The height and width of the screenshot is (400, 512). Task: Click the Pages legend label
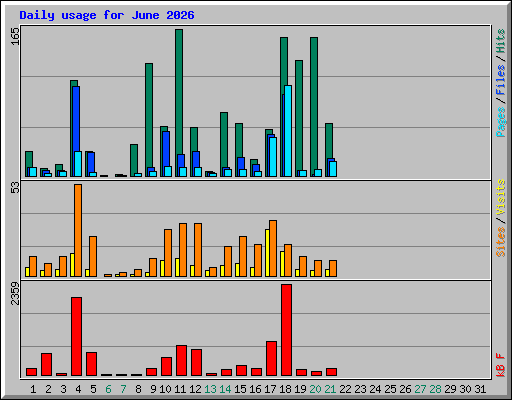501,122
